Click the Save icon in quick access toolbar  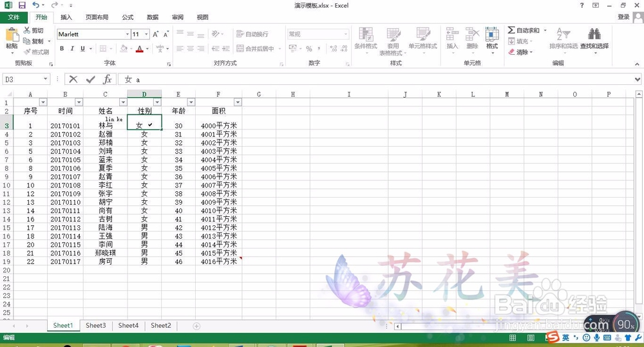(x=22, y=5)
